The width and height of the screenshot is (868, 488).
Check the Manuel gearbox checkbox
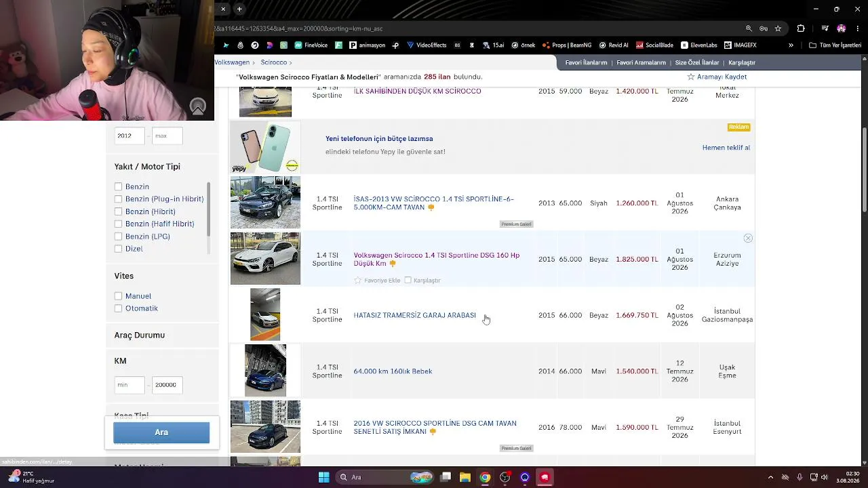pyautogui.click(x=119, y=296)
